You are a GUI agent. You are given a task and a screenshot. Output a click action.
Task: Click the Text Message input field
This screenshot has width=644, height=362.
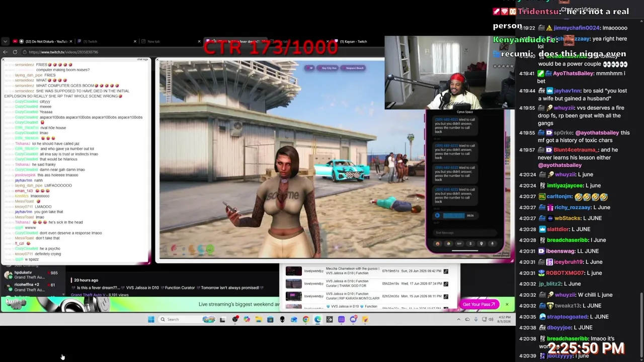(464, 233)
